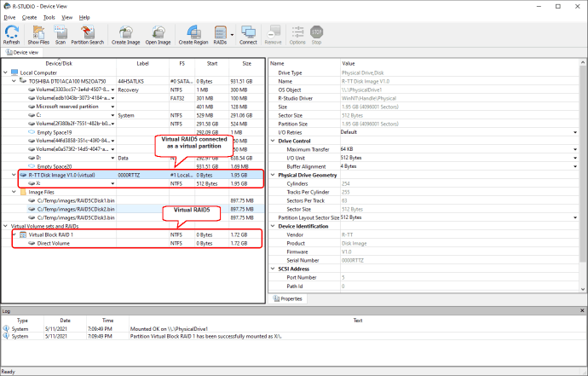Open the Maximum Transfer 64 KB dropdown
The image size is (588, 376).
(x=575, y=149)
